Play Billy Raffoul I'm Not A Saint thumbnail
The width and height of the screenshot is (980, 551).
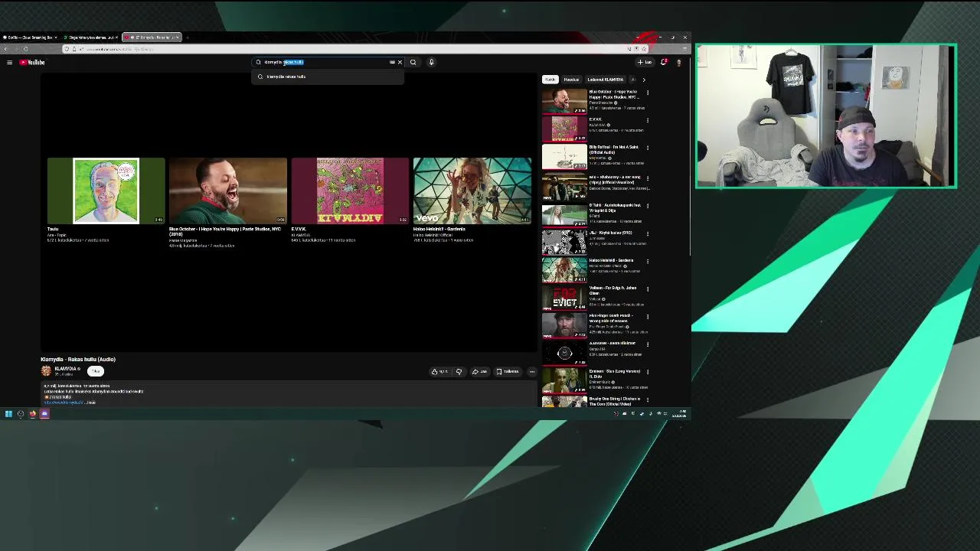coord(564,156)
